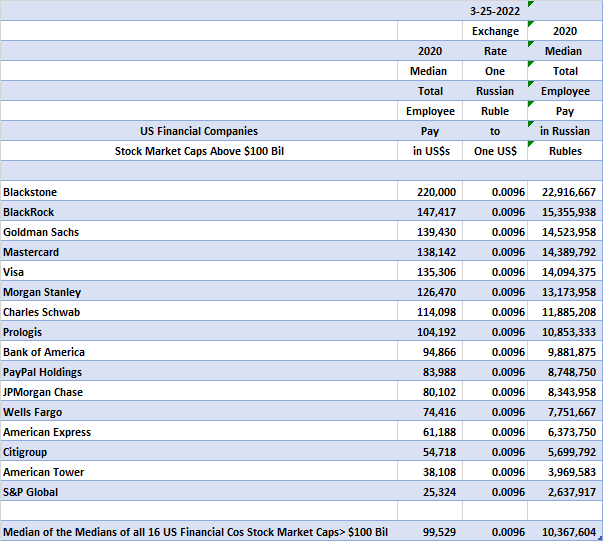Select the American Tower cell
This screenshot has height=541, width=603.
[199, 471]
